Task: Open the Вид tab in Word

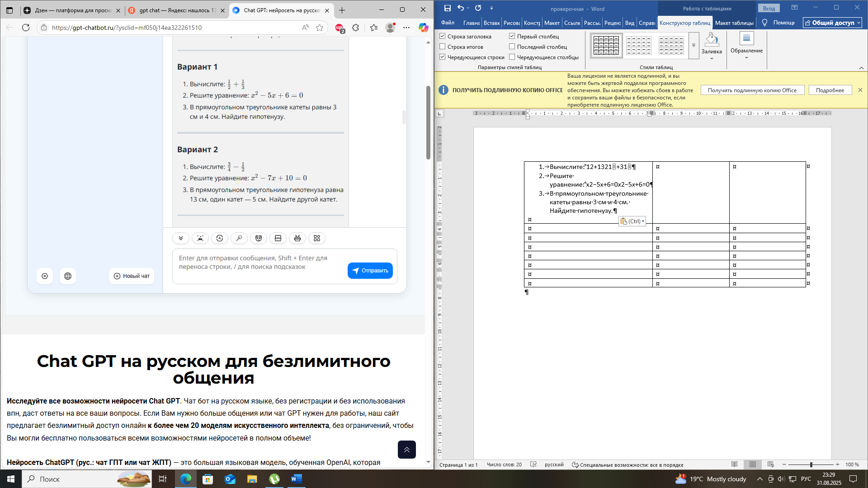Action: 630,23
